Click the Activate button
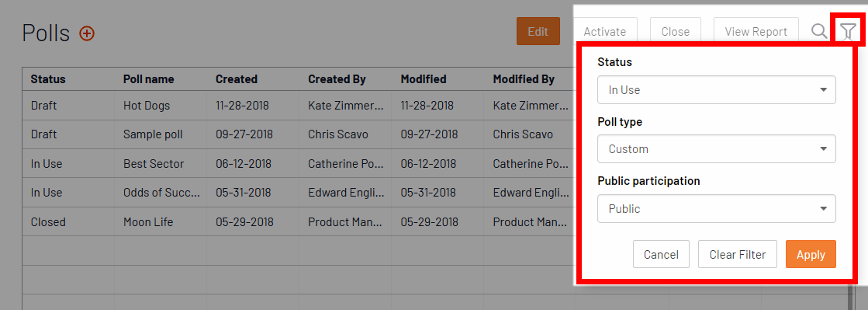Image resolution: width=868 pixels, height=310 pixels. click(604, 31)
